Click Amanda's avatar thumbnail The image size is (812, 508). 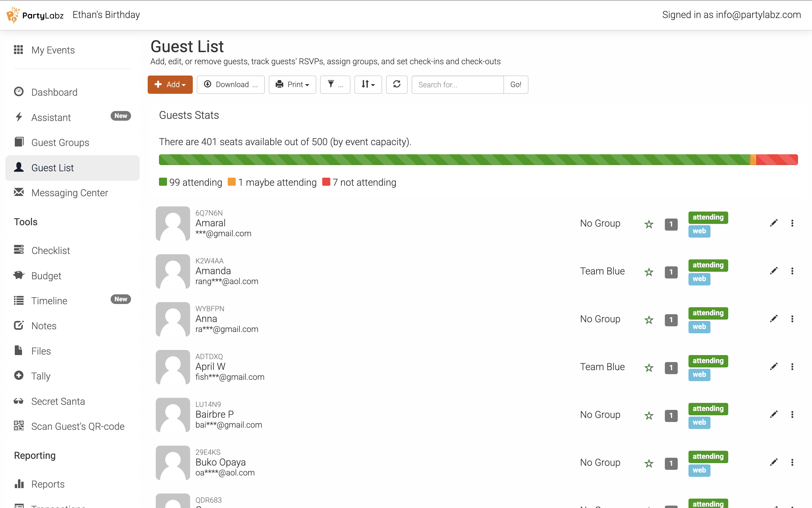173,271
